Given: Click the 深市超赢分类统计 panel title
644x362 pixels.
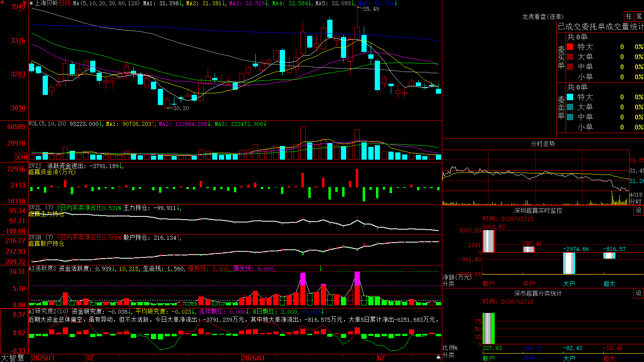Looking at the screenshot, I should (x=538, y=293).
